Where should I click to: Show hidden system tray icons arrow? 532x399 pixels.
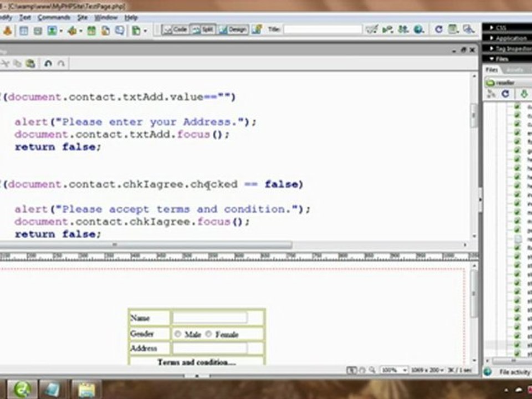(506, 391)
